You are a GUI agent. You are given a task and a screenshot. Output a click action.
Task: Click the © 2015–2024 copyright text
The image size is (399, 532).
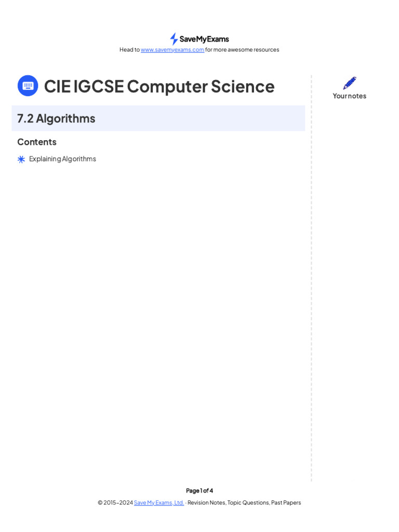coord(115,503)
